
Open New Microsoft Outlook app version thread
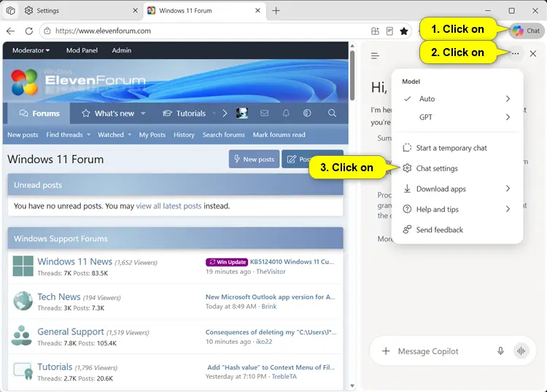pos(271,297)
